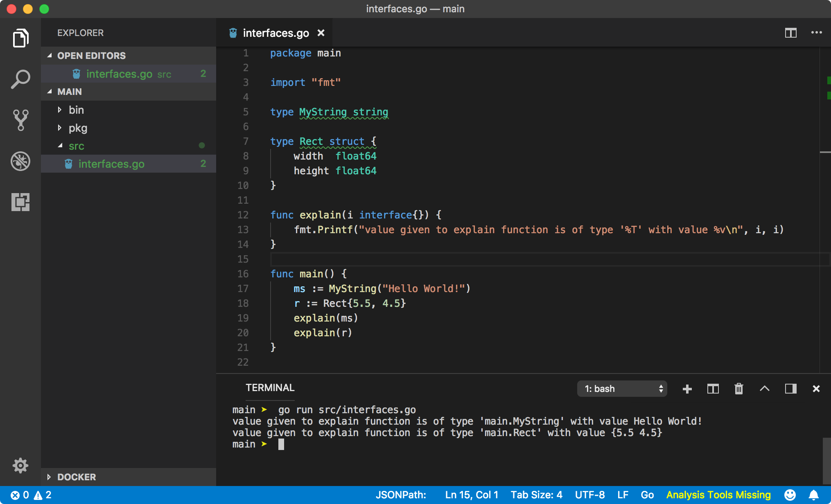Toggle Explorer view in activity bar
Viewport: 831px width, 504px height.
pyautogui.click(x=20, y=38)
